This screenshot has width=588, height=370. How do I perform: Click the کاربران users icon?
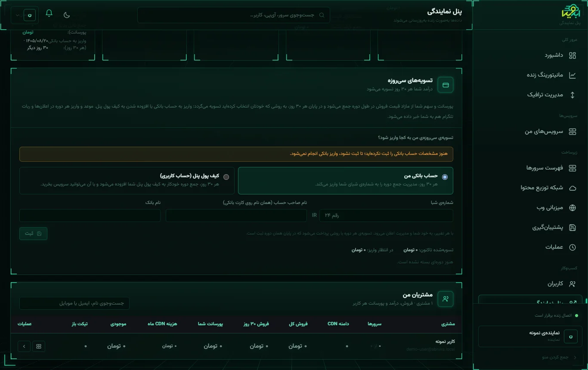coord(572,284)
